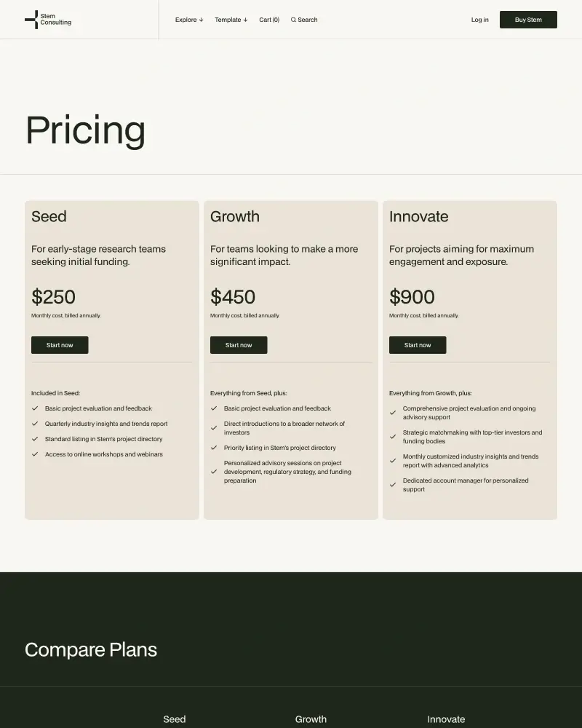This screenshot has width=582, height=728.
Task: Click checkmark next to Dedicated account manager
Action: 393,485
